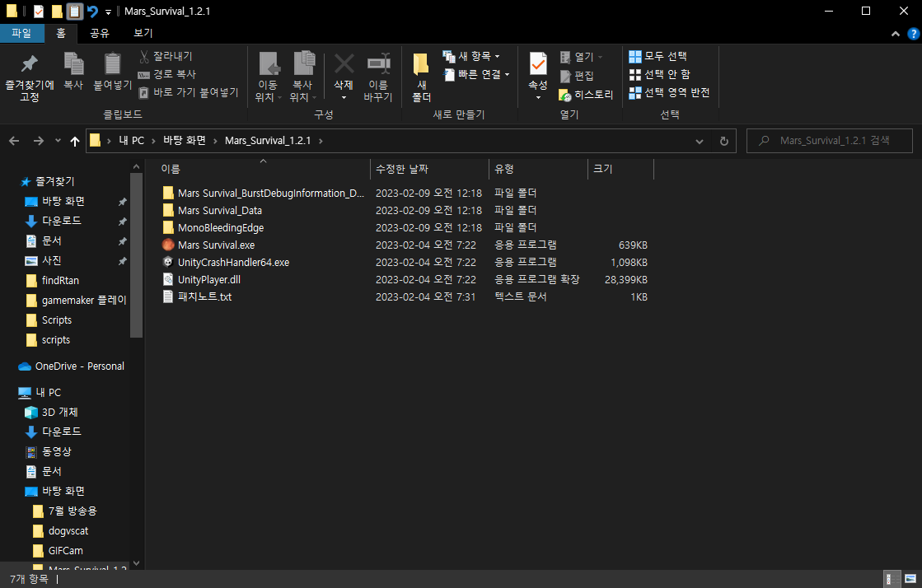Click the Mars_Survival_1.2.1 search box
The height and width of the screenshot is (588, 922).
829,141
